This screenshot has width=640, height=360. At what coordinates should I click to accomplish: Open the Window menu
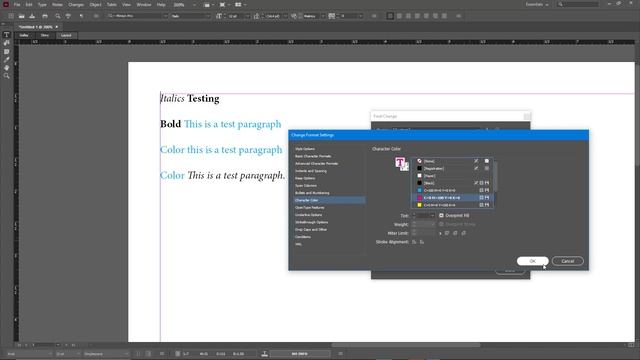pos(144,5)
